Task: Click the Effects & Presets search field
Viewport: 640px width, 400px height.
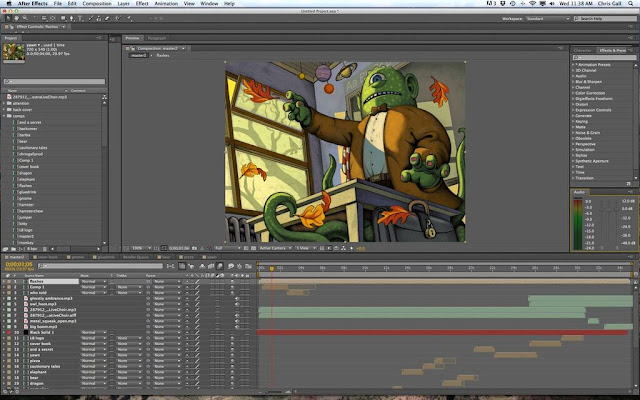Action: (604, 58)
